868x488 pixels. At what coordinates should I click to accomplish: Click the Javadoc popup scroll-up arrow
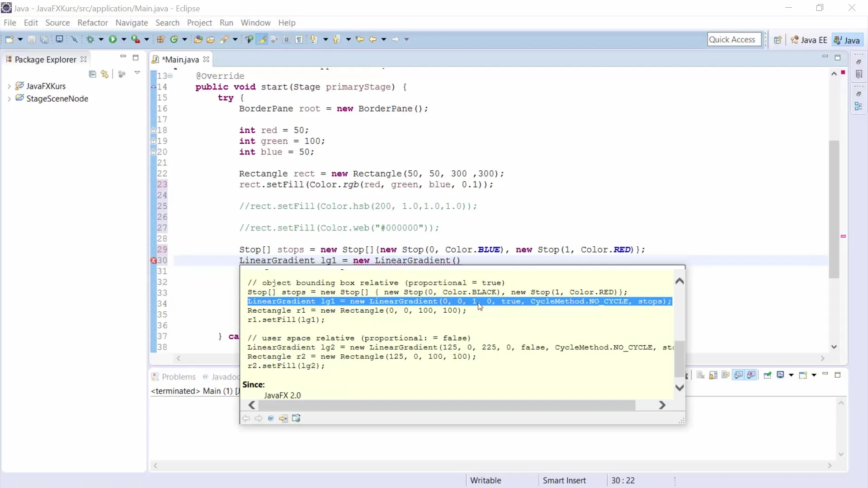click(x=679, y=281)
